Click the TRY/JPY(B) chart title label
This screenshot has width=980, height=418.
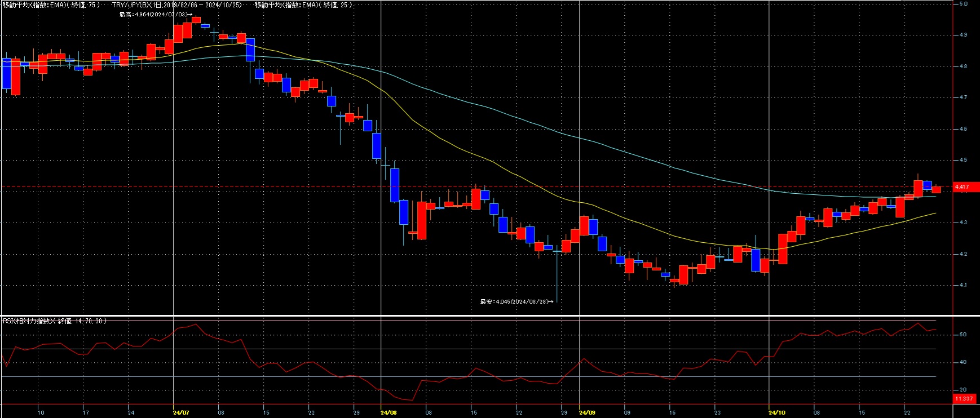[x=177, y=5]
